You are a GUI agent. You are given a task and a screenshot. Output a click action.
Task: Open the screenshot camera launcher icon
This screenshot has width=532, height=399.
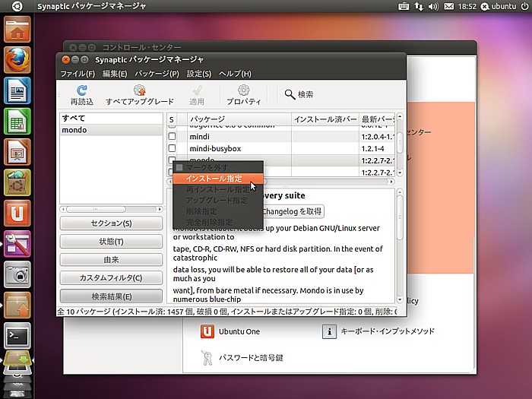(17, 274)
